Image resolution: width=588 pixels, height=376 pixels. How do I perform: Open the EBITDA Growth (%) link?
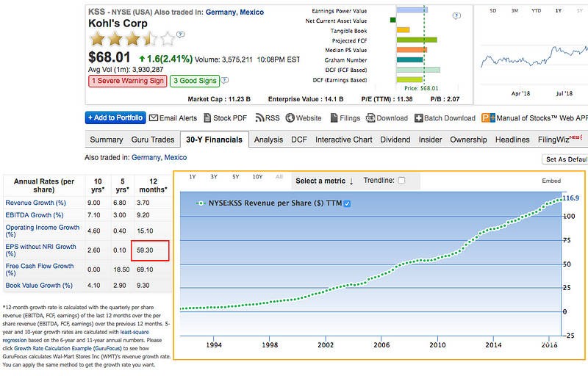pos(35,215)
